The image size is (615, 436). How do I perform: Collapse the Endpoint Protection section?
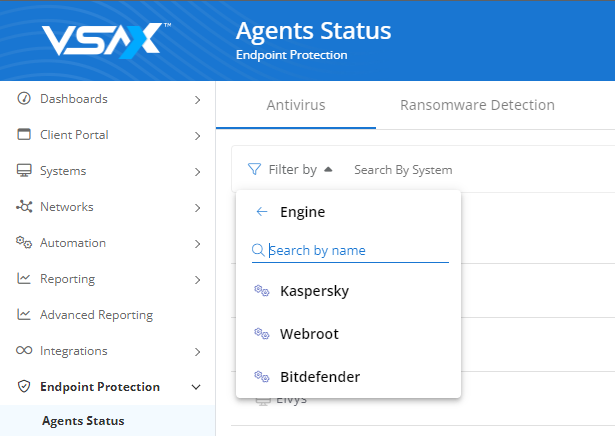point(196,387)
